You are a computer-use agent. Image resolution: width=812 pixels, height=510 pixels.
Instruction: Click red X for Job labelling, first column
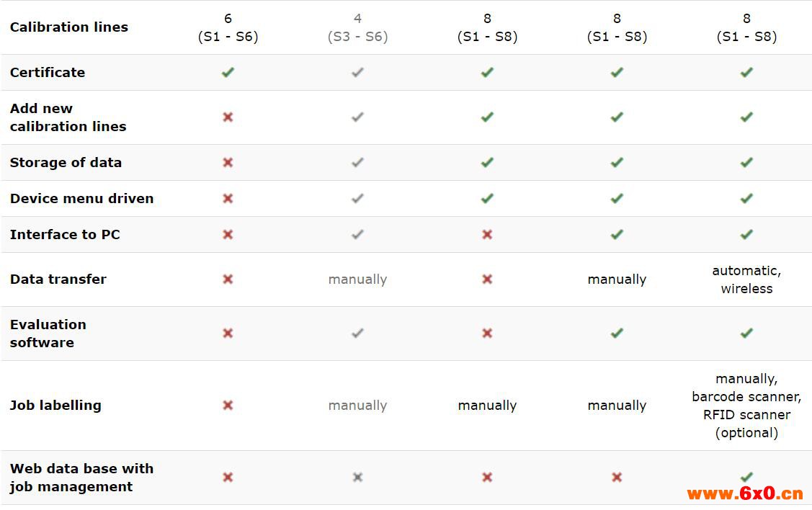coord(228,406)
